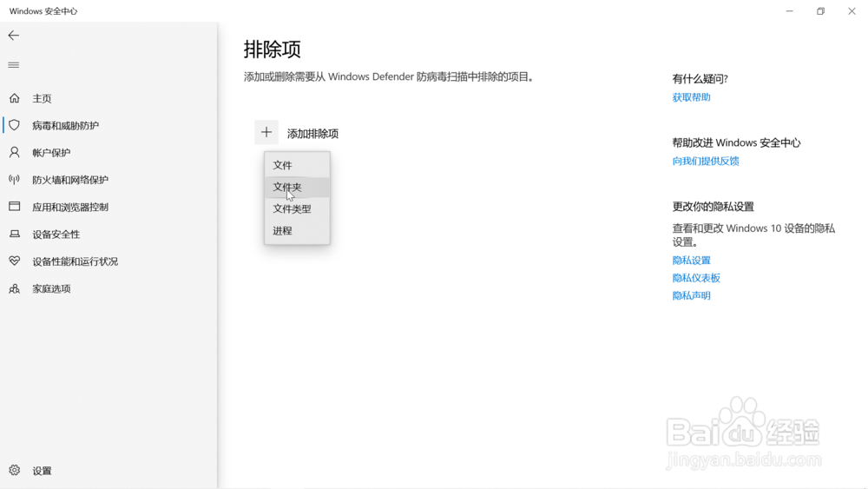Open 设备安全性 in the sidebar
Screen dimensions: 868x489
[56, 235]
